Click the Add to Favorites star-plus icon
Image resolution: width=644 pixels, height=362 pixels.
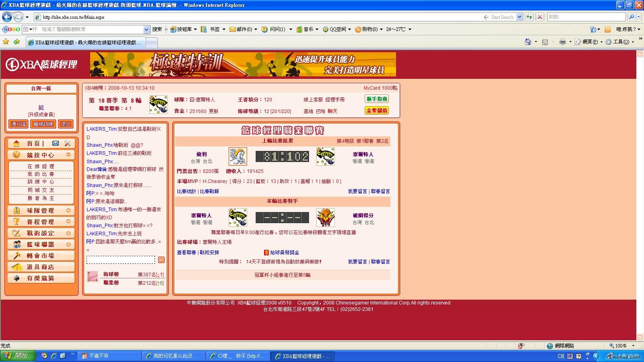[17, 42]
